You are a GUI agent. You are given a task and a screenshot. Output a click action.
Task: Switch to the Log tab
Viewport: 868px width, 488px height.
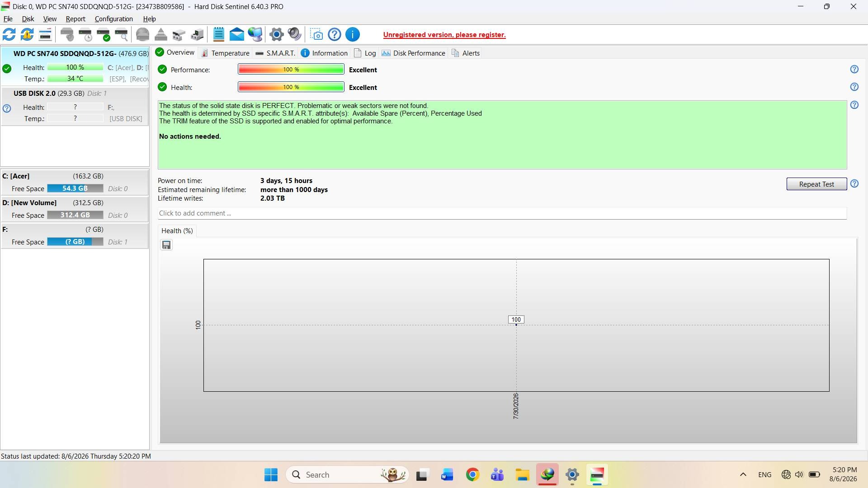point(365,53)
